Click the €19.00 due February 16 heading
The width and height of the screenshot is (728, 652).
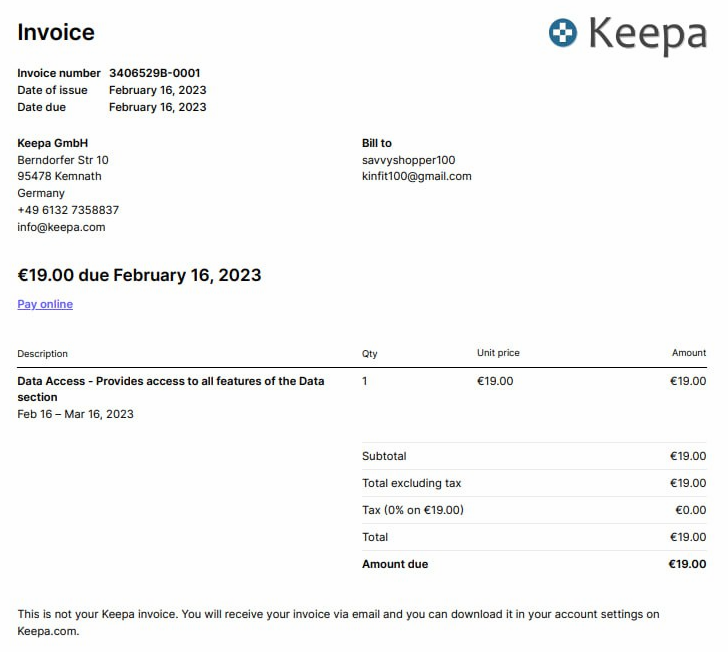click(139, 275)
